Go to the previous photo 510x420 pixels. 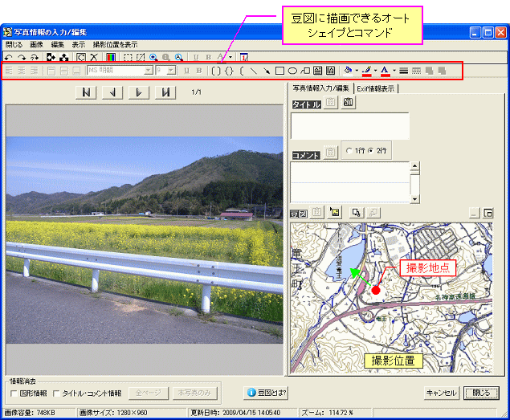(x=112, y=92)
